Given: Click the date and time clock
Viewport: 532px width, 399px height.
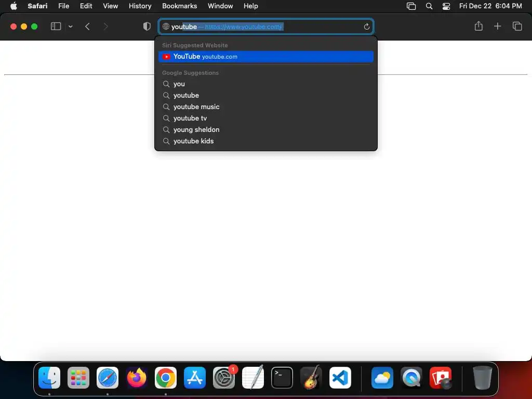Looking at the screenshot, I should click(490, 6).
